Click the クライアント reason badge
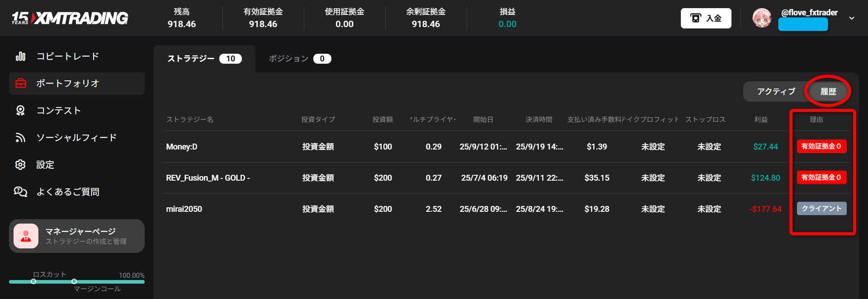The width and height of the screenshot is (868, 299). pos(821,209)
